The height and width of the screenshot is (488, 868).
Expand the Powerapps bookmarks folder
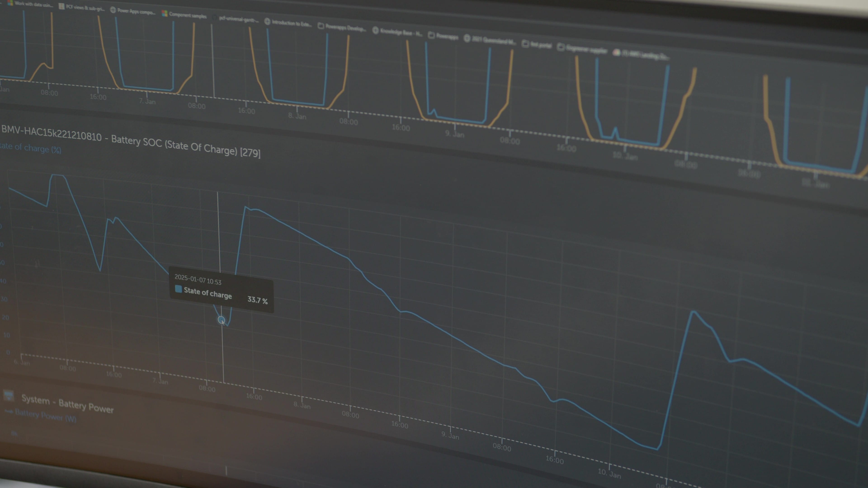pyautogui.click(x=446, y=36)
